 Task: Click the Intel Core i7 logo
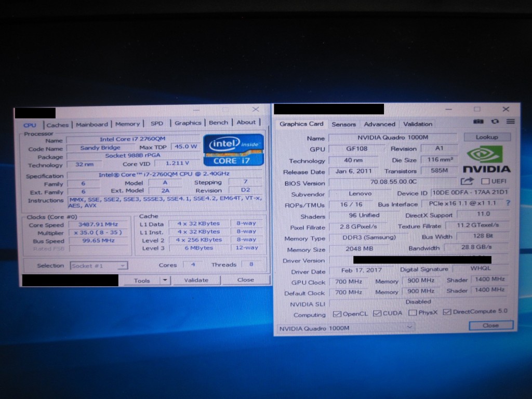[x=233, y=150]
